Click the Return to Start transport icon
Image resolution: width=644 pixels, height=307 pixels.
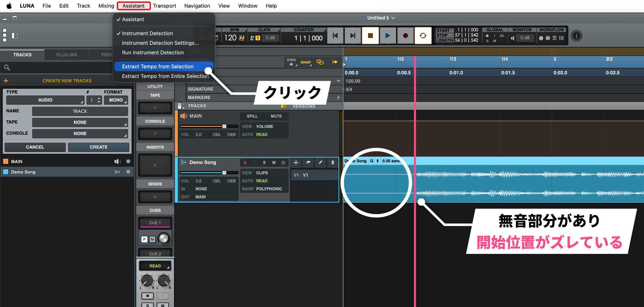335,36
